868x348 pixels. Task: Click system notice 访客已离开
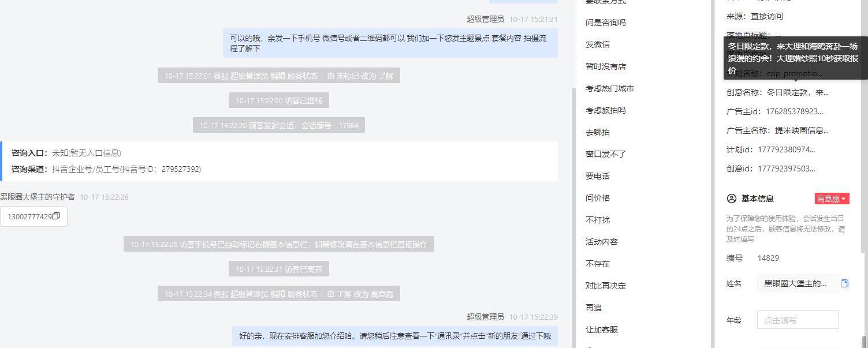(278, 269)
